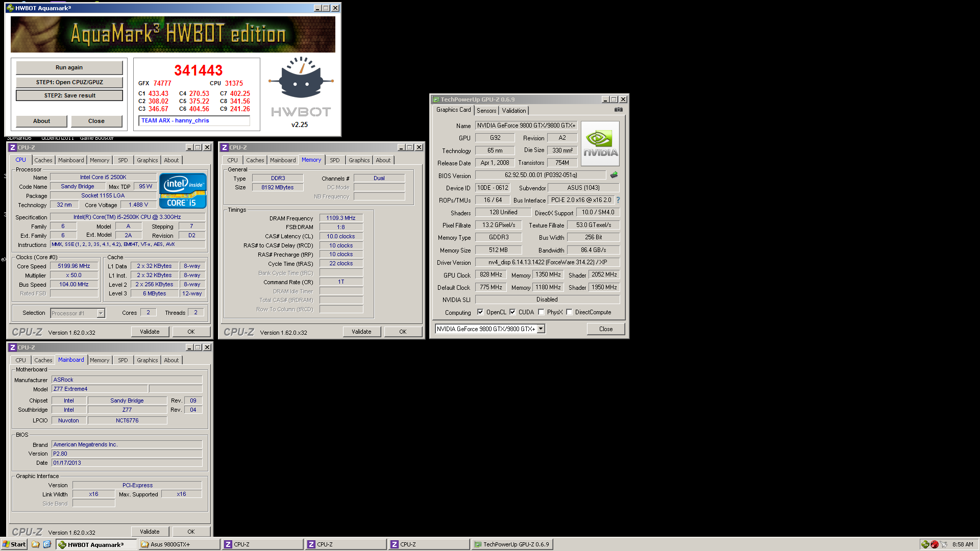Click Validate in CPU-Z mainboard window
The image size is (980, 551).
tap(150, 532)
